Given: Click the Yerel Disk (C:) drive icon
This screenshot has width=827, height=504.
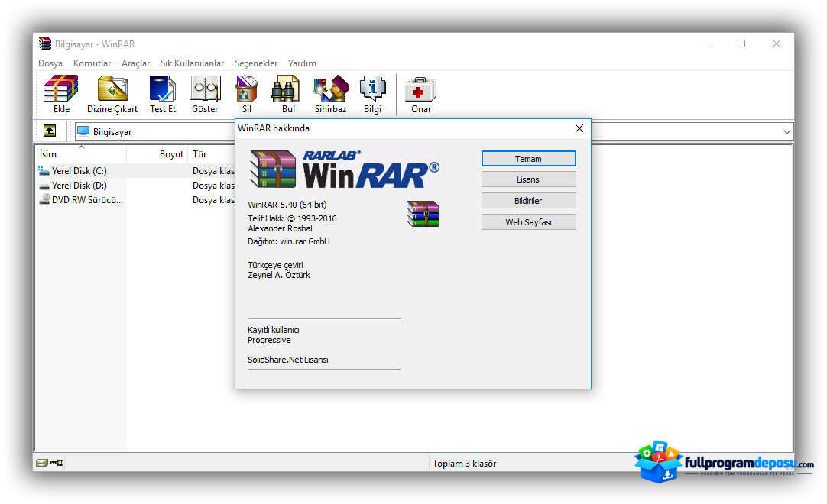Looking at the screenshot, I should [x=44, y=171].
